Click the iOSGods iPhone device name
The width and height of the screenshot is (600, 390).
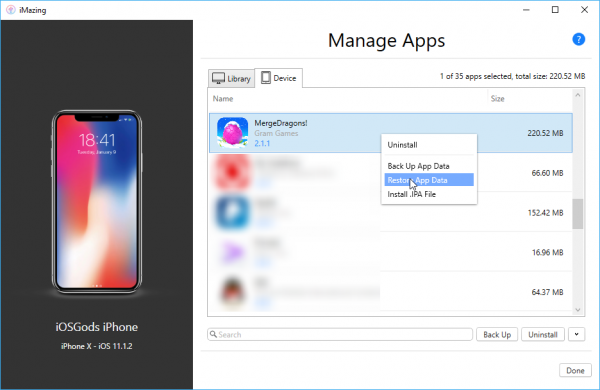97,327
